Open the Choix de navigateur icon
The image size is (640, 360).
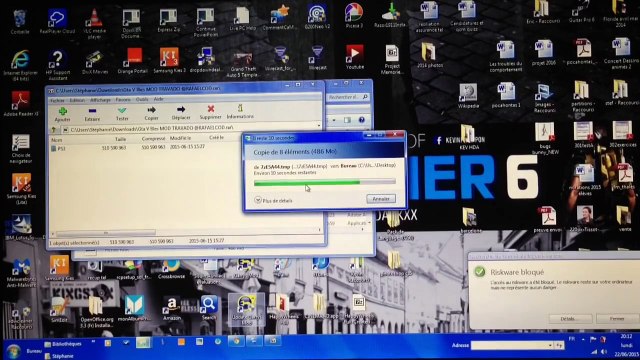20,149
